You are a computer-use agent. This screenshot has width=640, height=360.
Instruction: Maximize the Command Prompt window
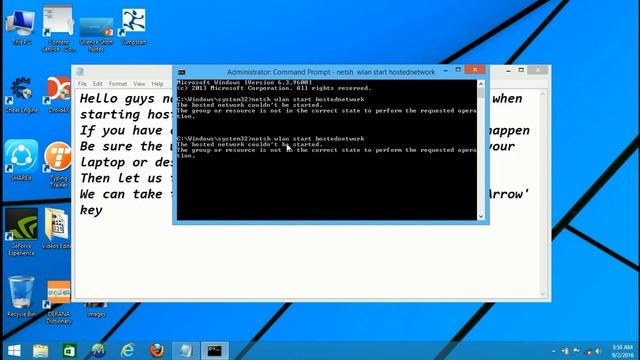pos(458,70)
